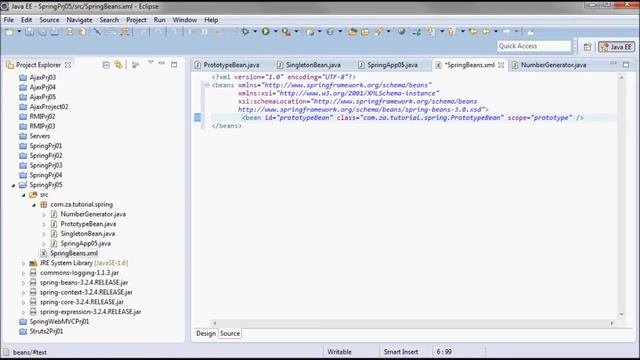Click the Java EE perspective button
The image size is (640, 360).
[x=616, y=47]
